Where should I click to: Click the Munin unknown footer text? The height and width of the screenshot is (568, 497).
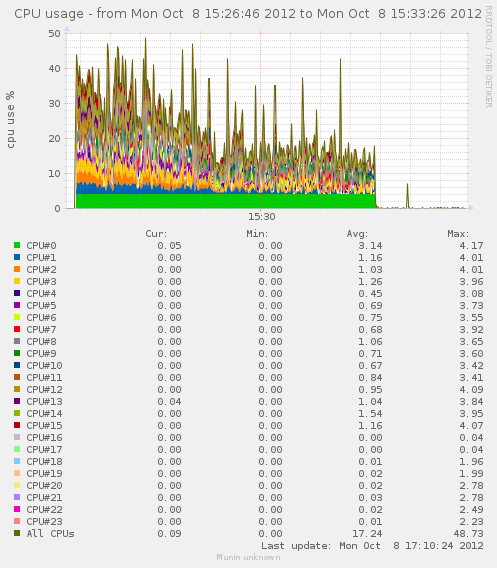(248, 557)
